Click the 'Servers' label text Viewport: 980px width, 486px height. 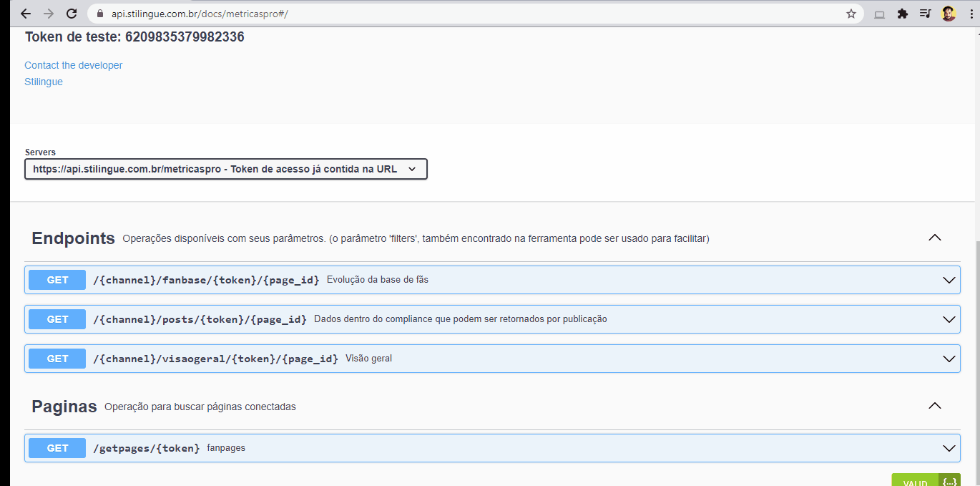(40, 152)
